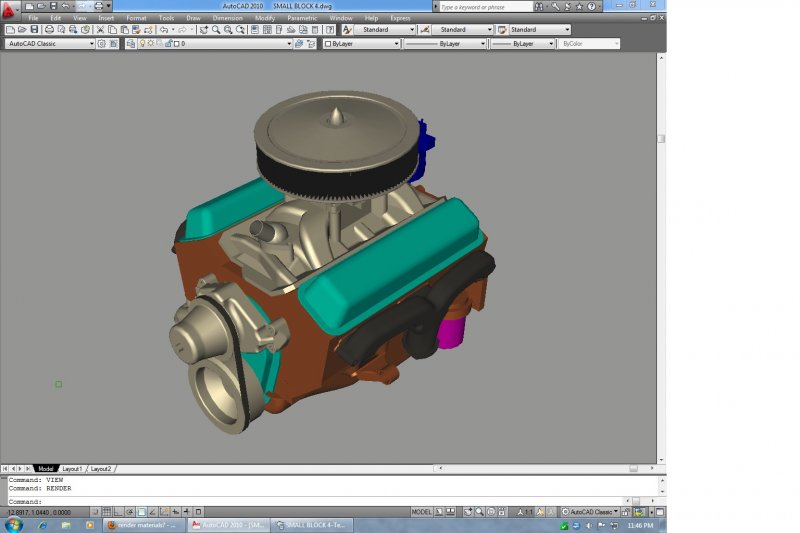Toggle the MODEL space status button
Viewport: 800px width, 533px height.
[x=422, y=512]
